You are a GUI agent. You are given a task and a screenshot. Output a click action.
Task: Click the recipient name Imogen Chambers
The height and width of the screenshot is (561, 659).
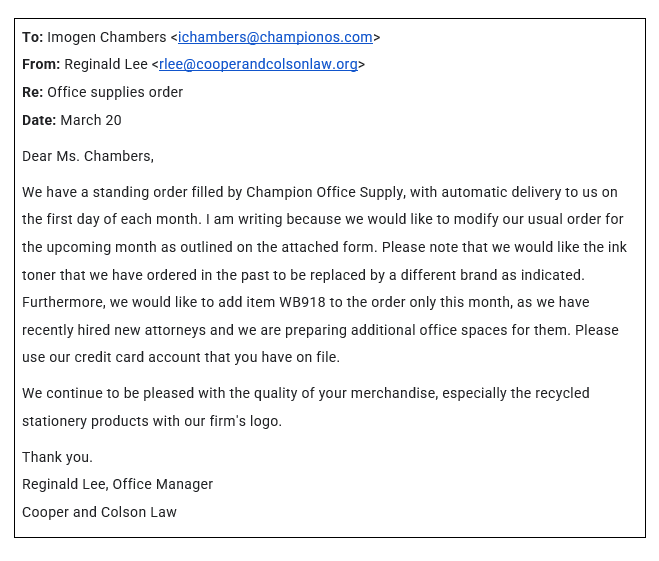coord(107,37)
